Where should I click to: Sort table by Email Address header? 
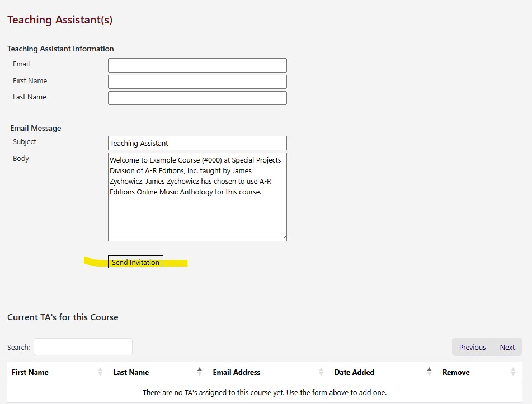click(236, 372)
